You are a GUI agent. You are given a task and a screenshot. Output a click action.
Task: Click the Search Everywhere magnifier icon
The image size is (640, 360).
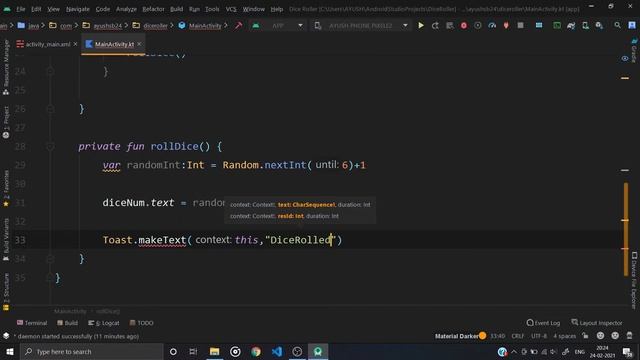click(x=617, y=25)
